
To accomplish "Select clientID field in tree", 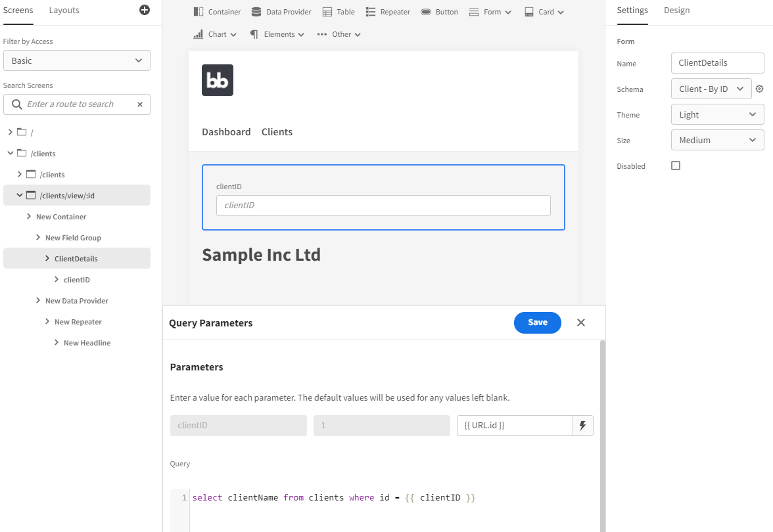I will [x=77, y=279].
